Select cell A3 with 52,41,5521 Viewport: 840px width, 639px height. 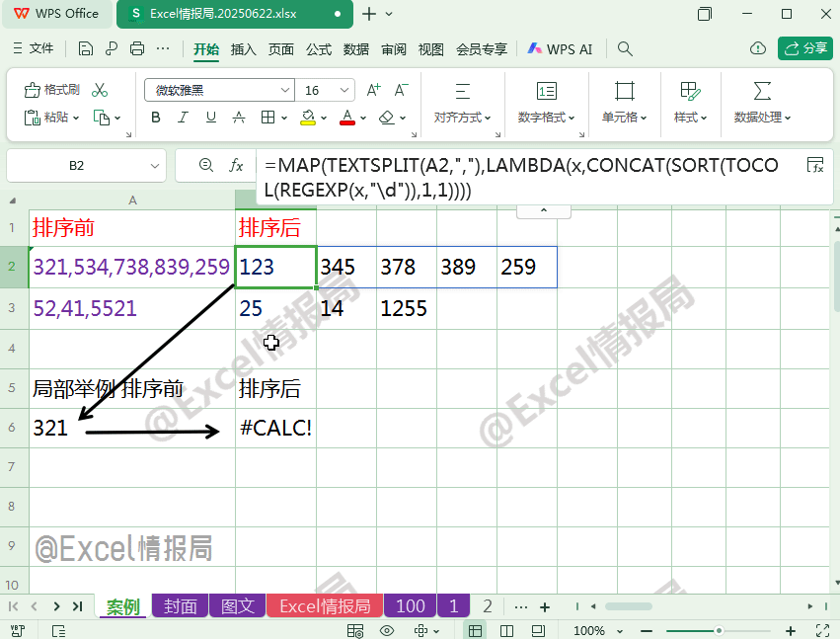(132, 308)
